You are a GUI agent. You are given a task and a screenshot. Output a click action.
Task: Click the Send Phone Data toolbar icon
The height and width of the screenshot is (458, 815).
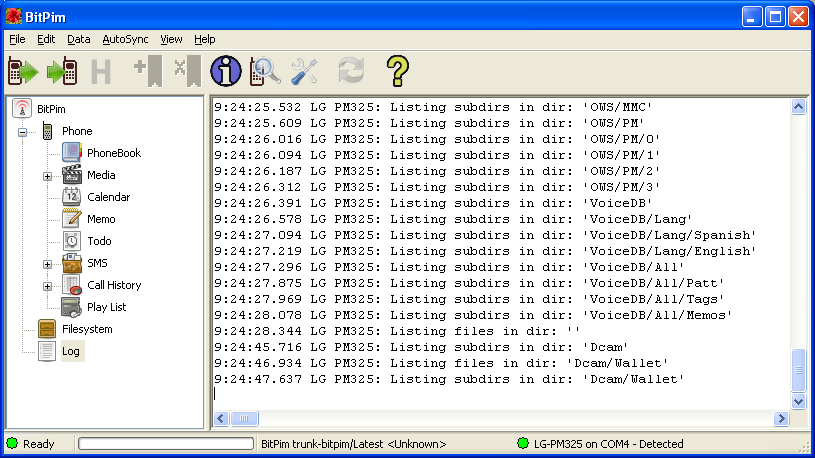pyautogui.click(x=62, y=71)
